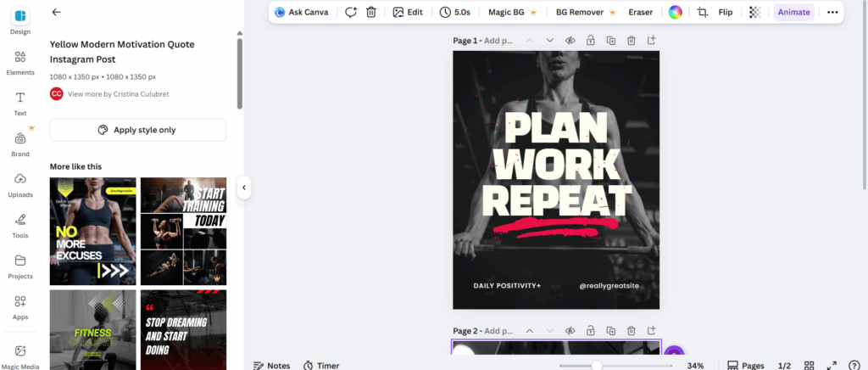Toggle the lock on Page 1
Image resolution: width=868 pixels, height=370 pixels.
[x=589, y=40]
